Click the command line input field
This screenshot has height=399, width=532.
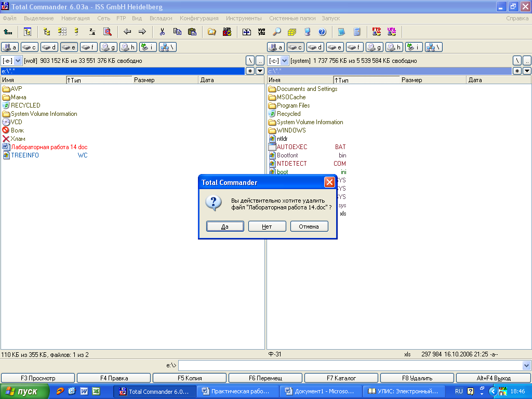click(x=351, y=365)
